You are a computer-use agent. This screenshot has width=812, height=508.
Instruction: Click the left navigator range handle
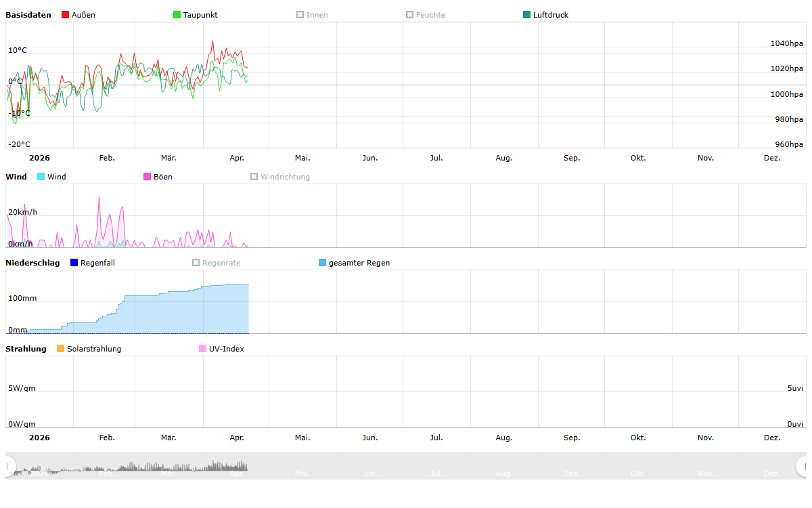click(x=8, y=466)
